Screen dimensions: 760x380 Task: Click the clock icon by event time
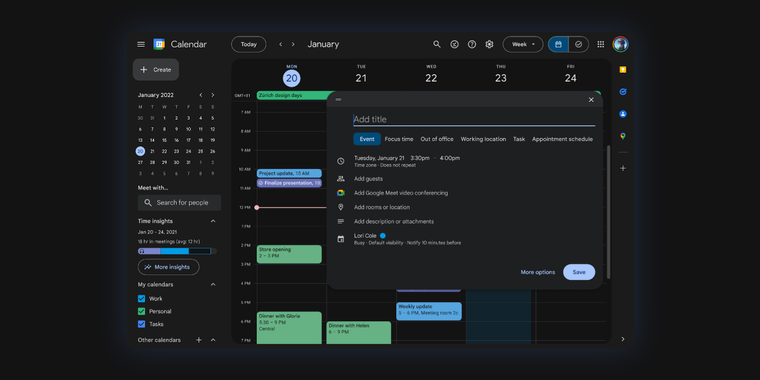[x=341, y=161]
